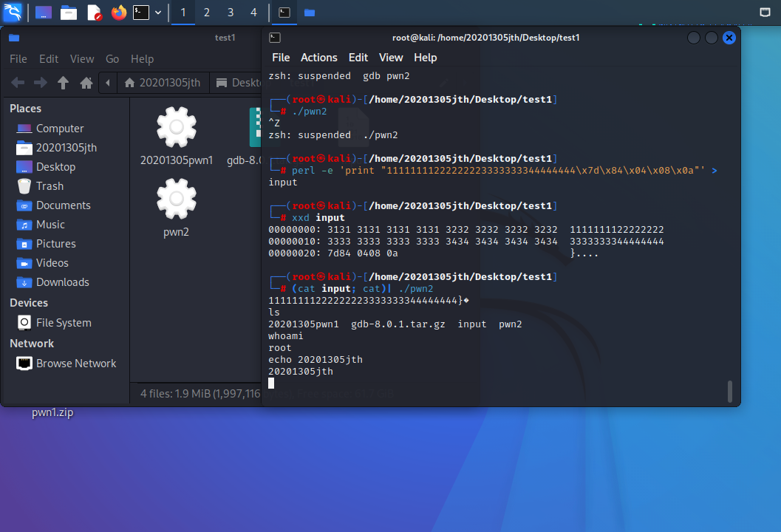This screenshot has height=532, width=781.
Task: Open the View menu in the terminal window
Action: (x=391, y=58)
